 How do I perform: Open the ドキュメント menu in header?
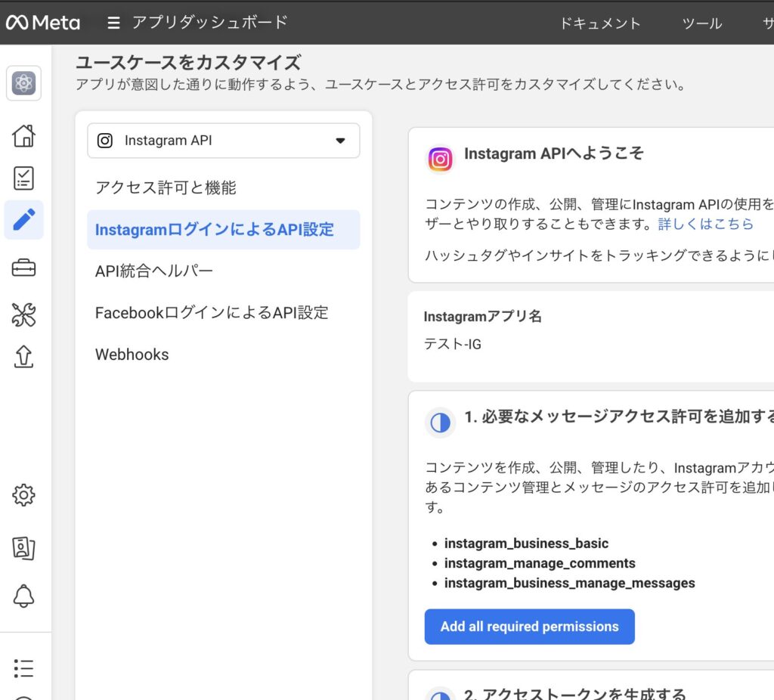[600, 23]
